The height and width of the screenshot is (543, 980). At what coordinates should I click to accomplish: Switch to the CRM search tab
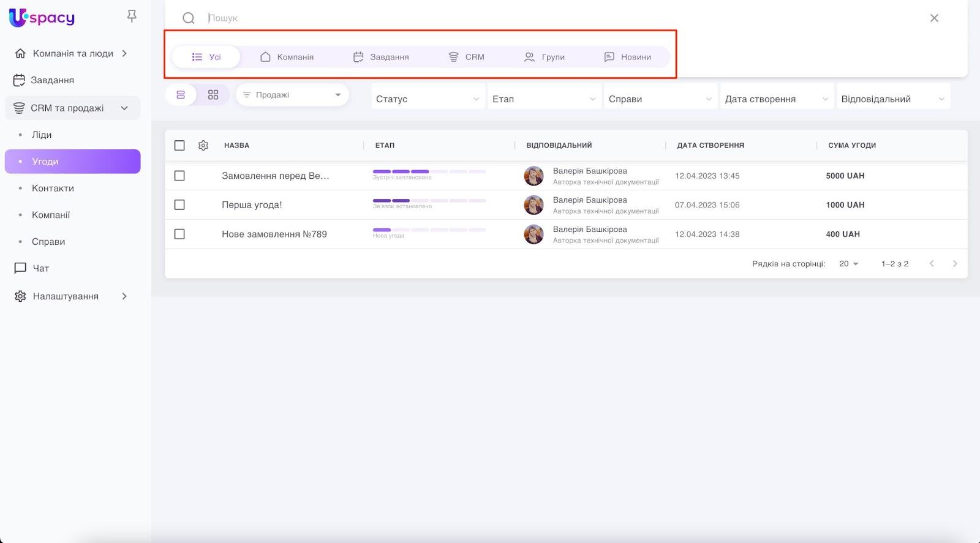[x=467, y=57]
